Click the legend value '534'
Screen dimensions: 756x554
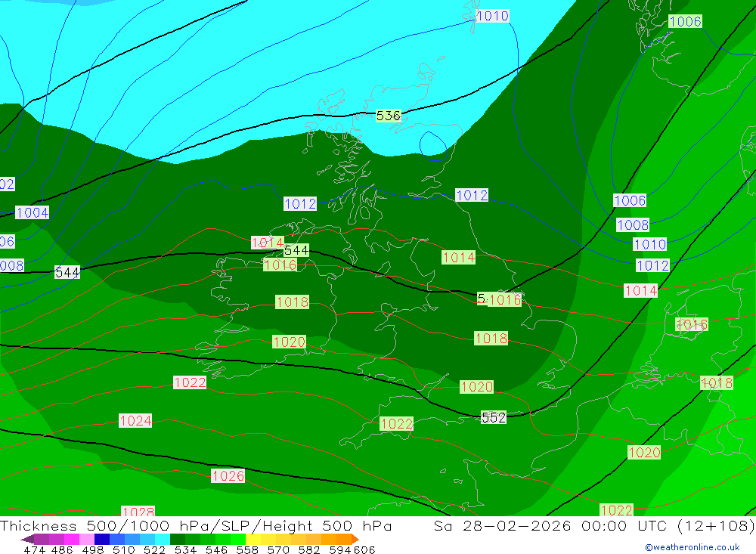[185, 550]
